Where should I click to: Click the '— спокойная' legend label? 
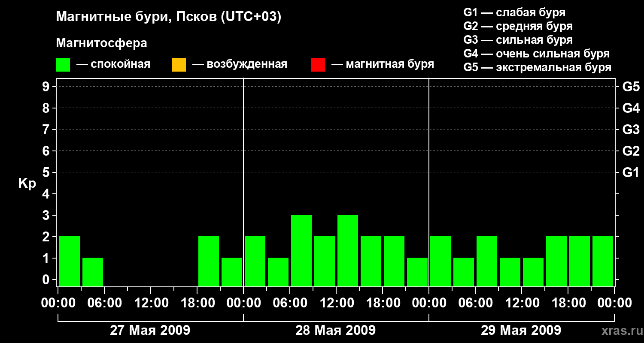(x=113, y=64)
